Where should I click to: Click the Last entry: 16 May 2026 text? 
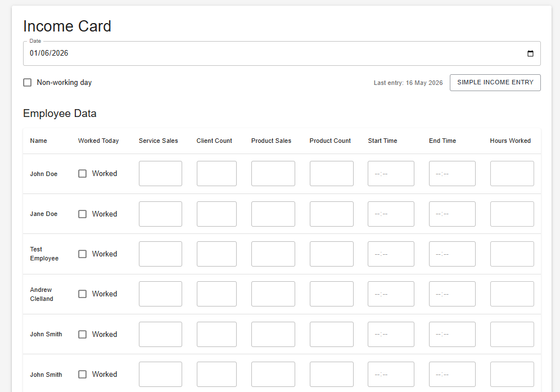click(x=408, y=83)
